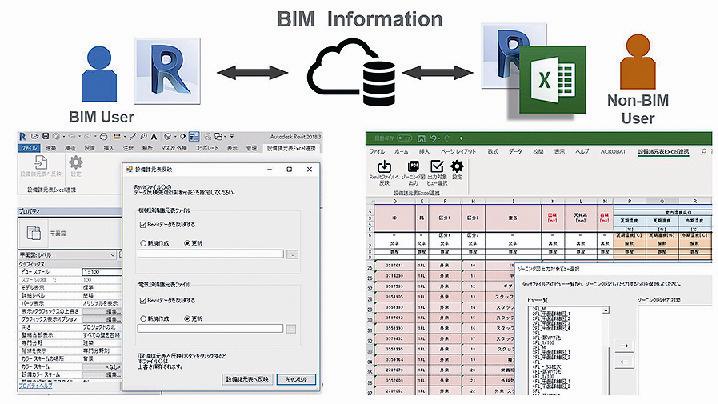The width and height of the screenshot is (718, 404).
Task: Open the ファイル tab in Revit ribbon
Action: click(x=29, y=148)
